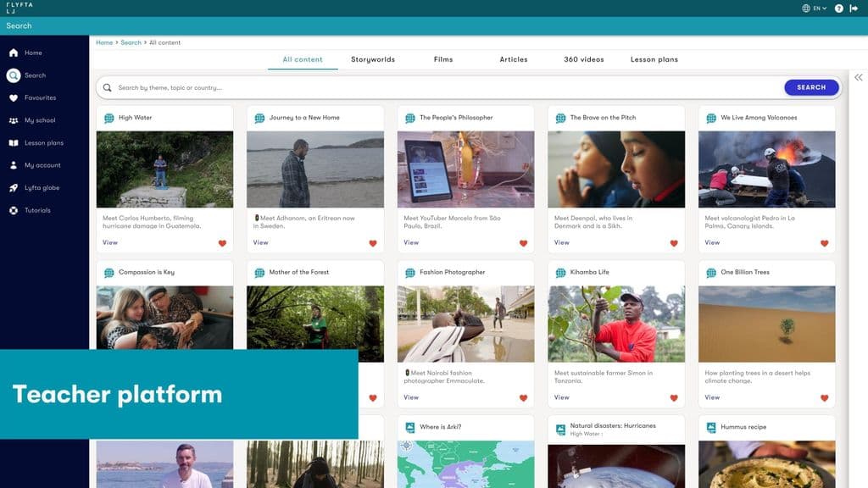Switch to the Storyworlds tab
This screenshot has width=868, height=488.
pyautogui.click(x=373, y=59)
